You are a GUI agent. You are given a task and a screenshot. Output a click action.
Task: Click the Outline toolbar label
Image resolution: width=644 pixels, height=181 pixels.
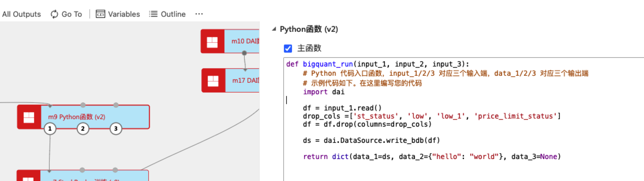pyautogui.click(x=173, y=14)
